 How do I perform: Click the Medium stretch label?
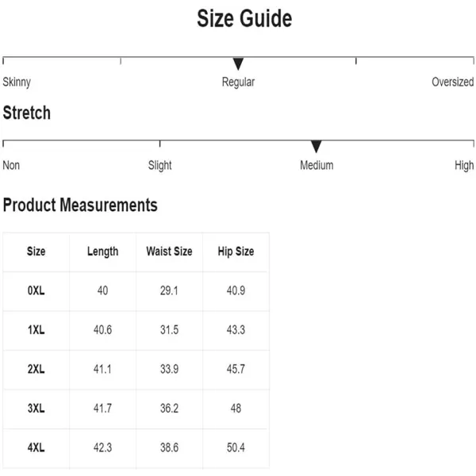click(x=317, y=166)
